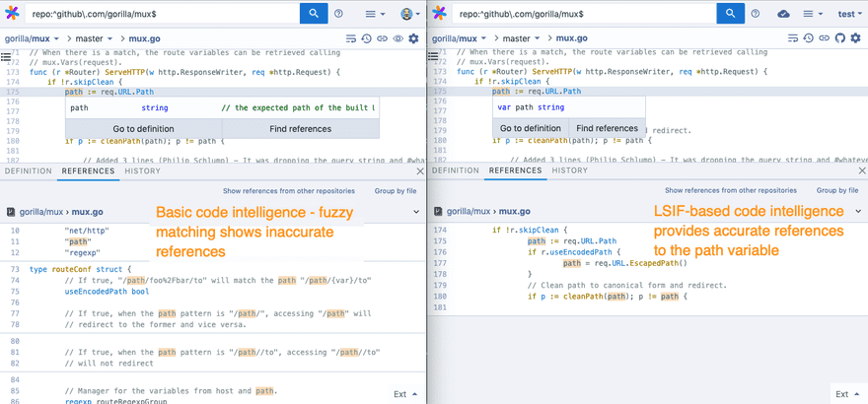Image resolution: width=868 pixels, height=404 pixels.
Task: Click mux.go breadcrumb in left window
Action: pyautogui.click(x=145, y=38)
